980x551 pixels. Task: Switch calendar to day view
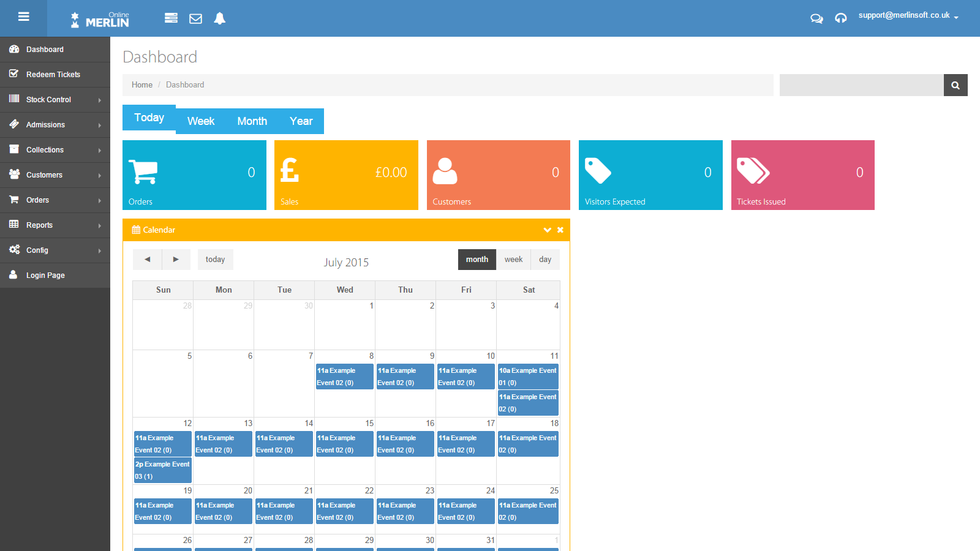point(545,260)
